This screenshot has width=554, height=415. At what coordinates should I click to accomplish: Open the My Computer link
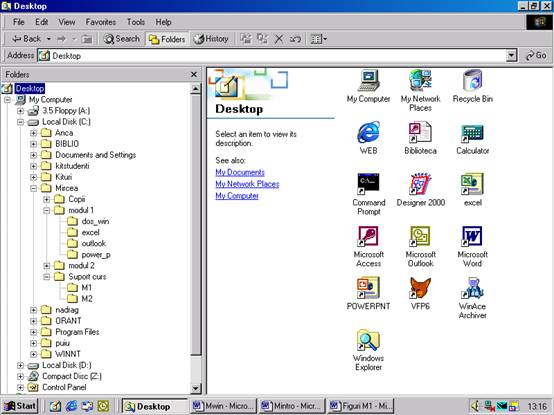click(x=237, y=196)
